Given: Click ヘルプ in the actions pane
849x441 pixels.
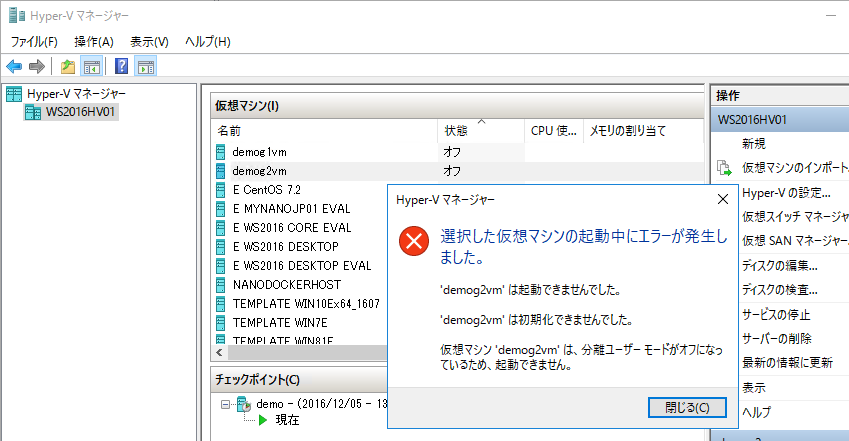Looking at the screenshot, I should [756, 412].
